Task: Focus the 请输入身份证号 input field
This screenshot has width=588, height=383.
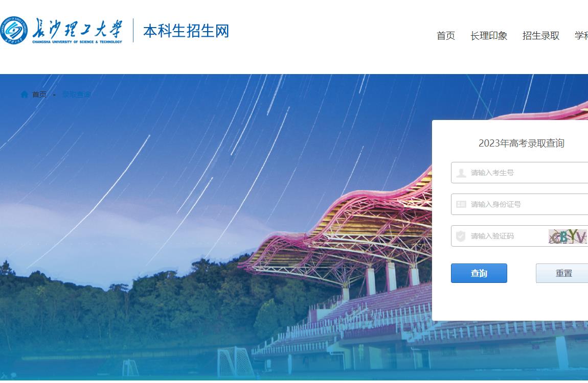Action: pos(519,204)
